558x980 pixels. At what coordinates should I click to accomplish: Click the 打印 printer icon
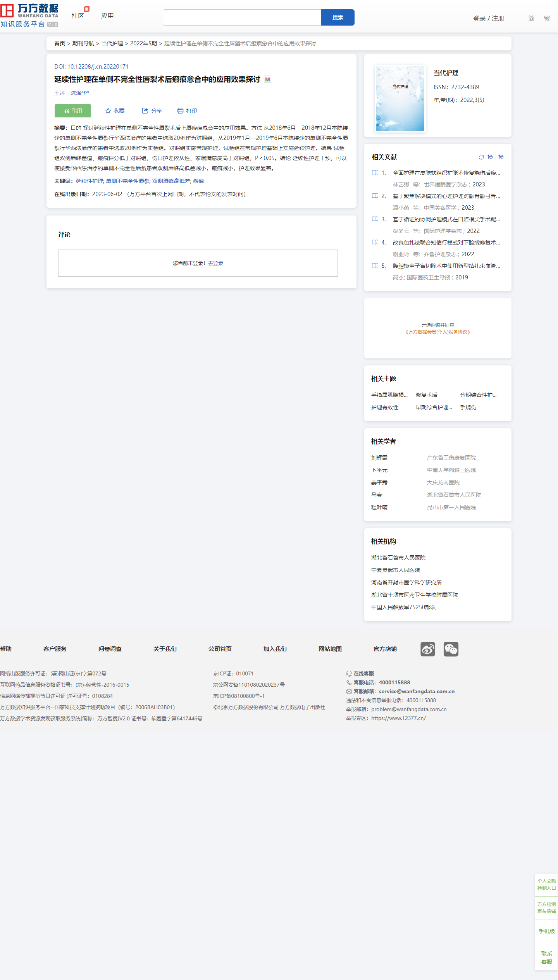click(180, 111)
